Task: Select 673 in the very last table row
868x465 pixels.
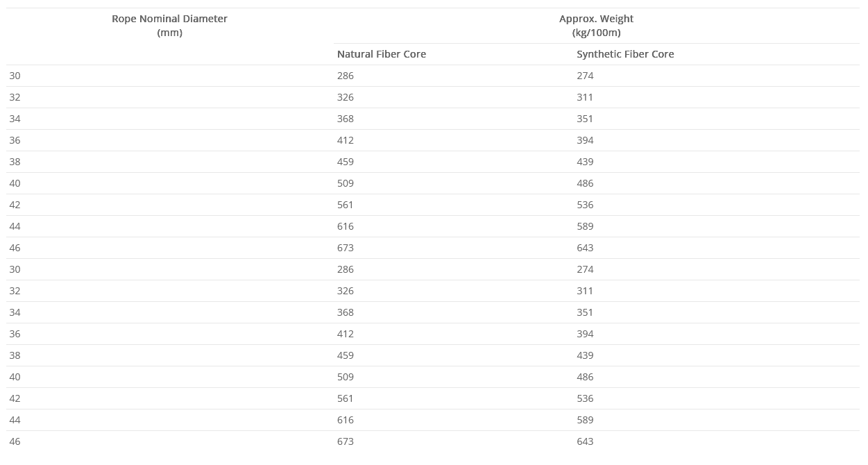Action: click(x=346, y=441)
